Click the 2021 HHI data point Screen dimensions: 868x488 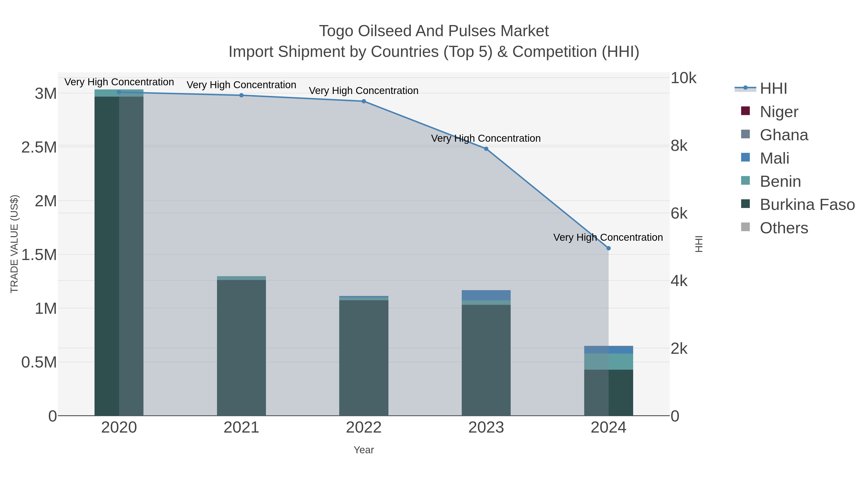[241, 95]
